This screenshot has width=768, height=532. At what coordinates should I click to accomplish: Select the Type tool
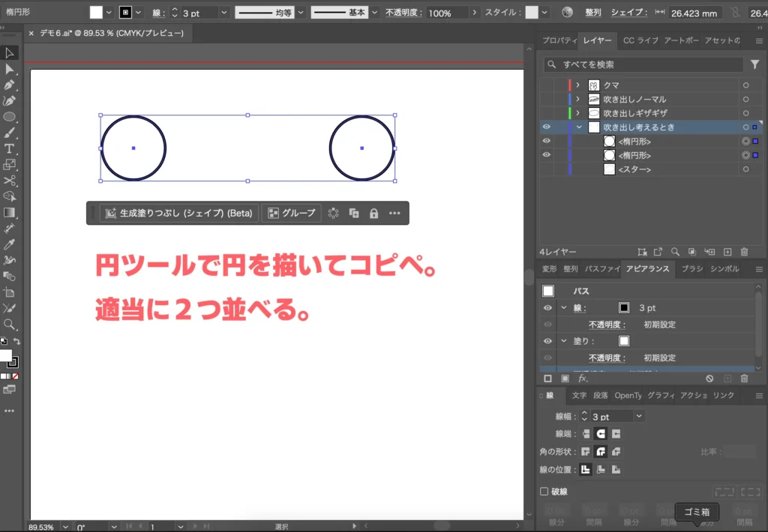[x=10, y=148]
